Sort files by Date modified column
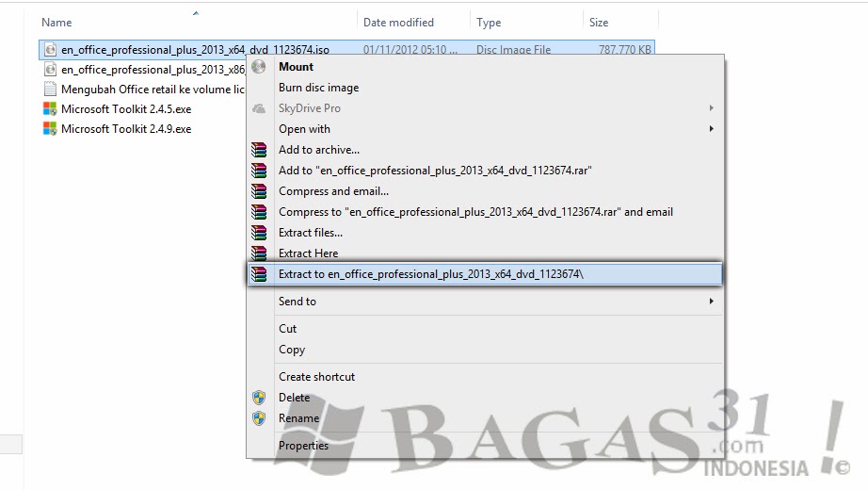 point(398,23)
